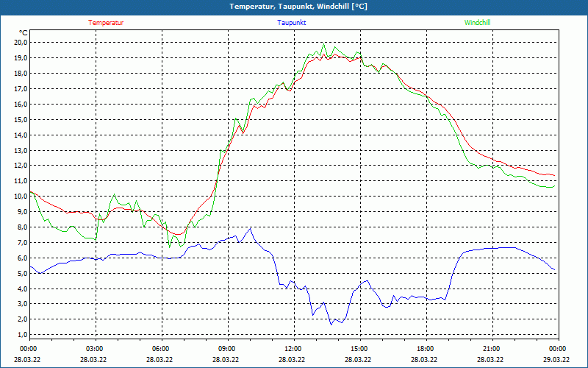588x368 pixels.
Task: Click the '28.03.22' date beneath 21:00
Action: (x=490, y=359)
